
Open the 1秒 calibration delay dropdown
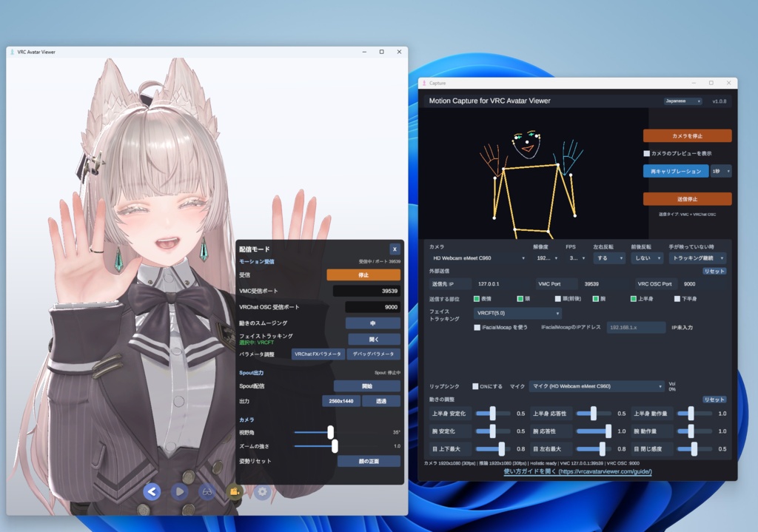click(x=721, y=171)
